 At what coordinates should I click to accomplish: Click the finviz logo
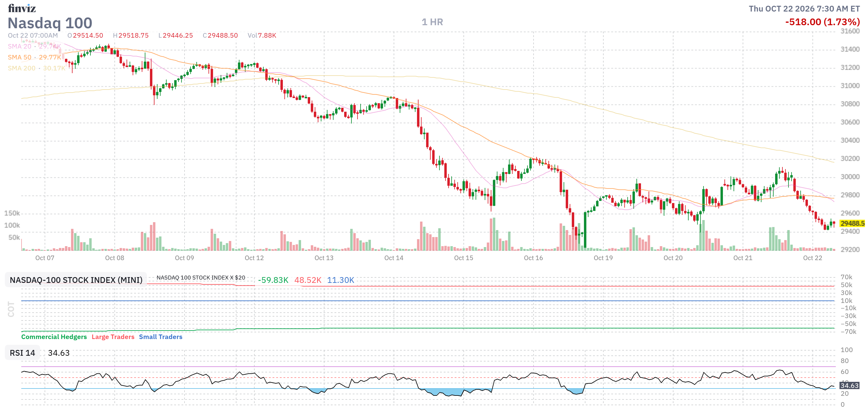tap(22, 8)
